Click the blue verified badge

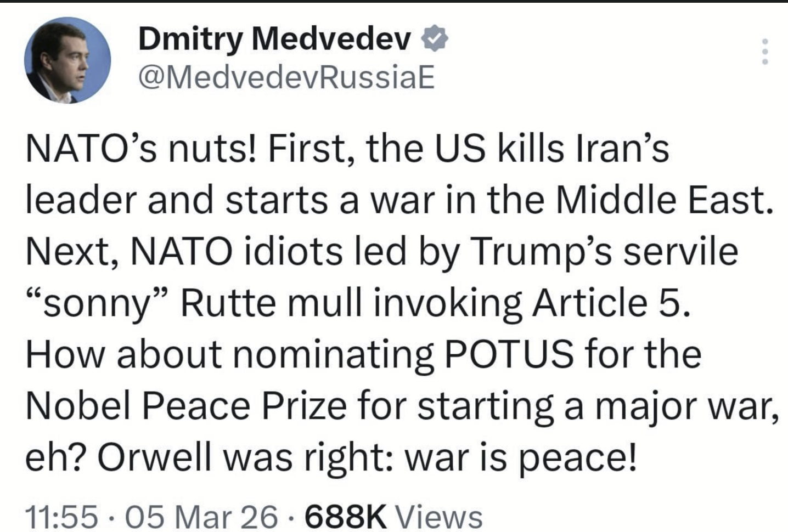(435, 39)
